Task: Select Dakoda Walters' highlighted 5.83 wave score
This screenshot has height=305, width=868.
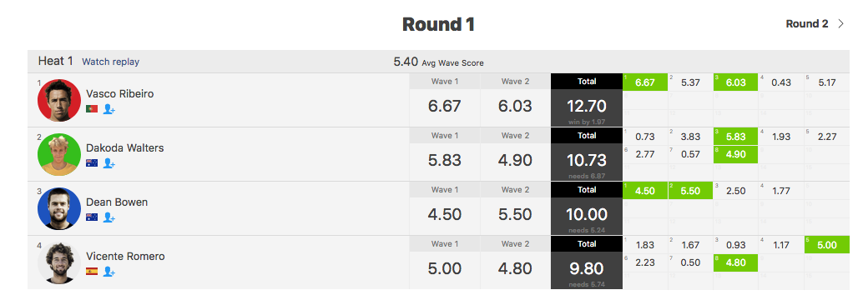Action: click(735, 137)
